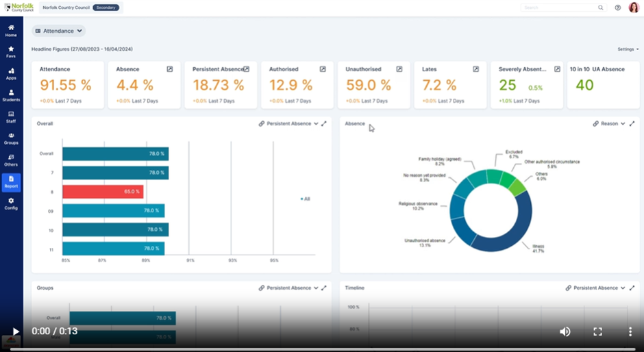Open the Staff sidebar section
The width and height of the screenshot is (644, 352).
[11, 117]
